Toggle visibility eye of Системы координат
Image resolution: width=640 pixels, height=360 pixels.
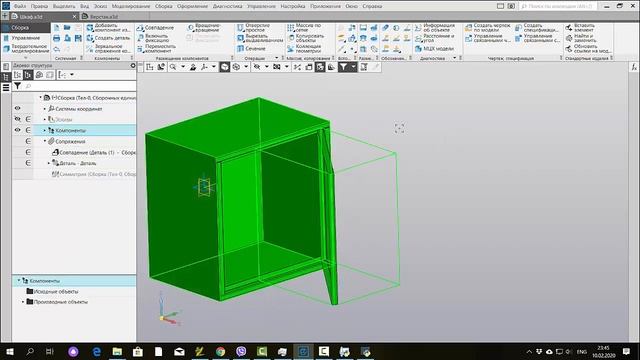(17, 109)
